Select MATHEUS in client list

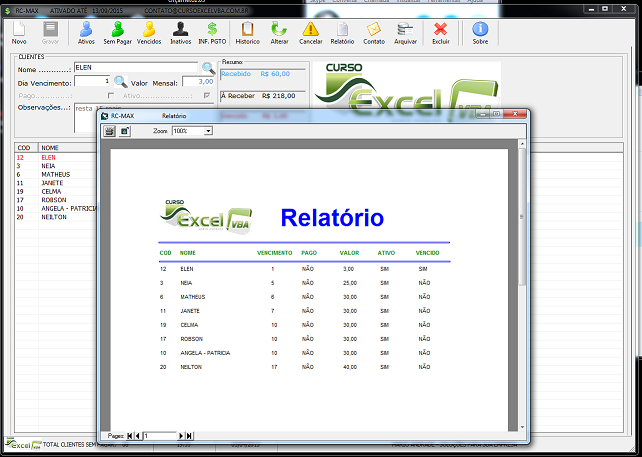click(x=56, y=174)
